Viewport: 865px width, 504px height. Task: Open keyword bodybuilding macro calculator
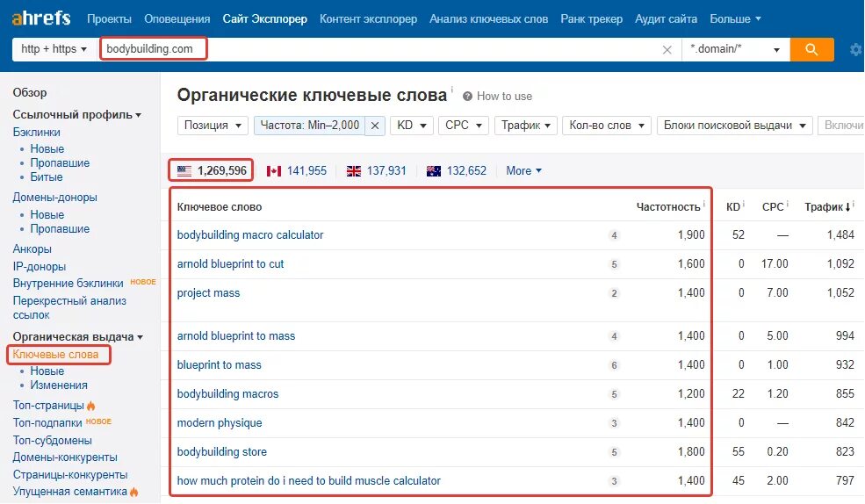pyautogui.click(x=250, y=235)
